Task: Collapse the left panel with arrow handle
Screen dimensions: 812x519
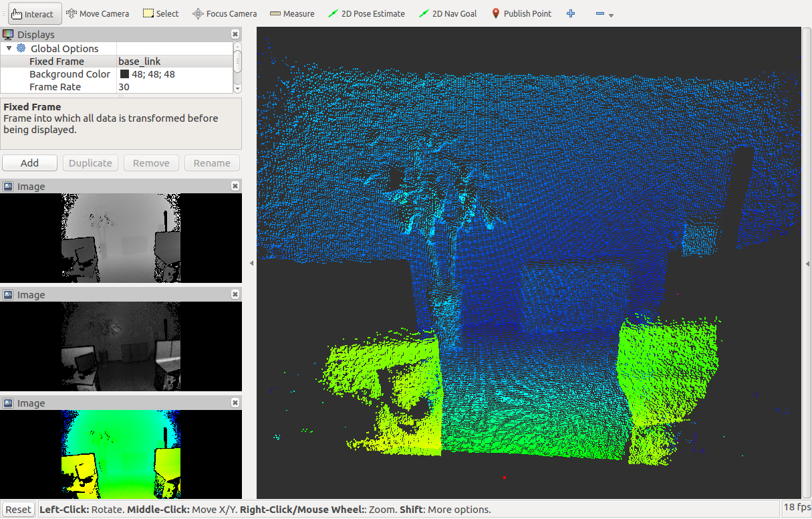Action: pyautogui.click(x=251, y=264)
